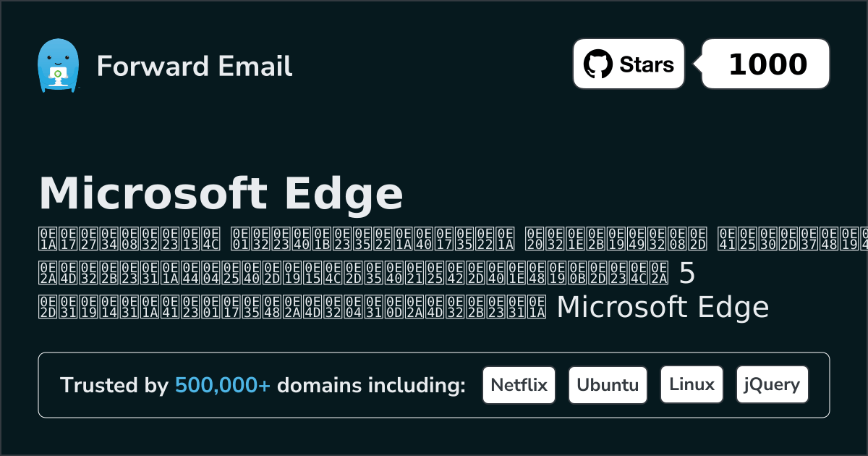
Task: Click Microsoft Edge in the last description line
Action: (662, 308)
